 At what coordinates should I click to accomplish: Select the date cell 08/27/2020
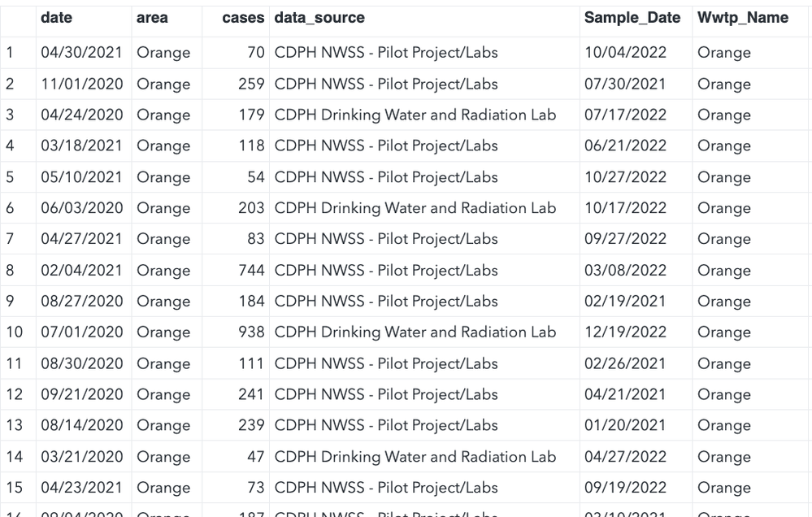click(x=81, y=301)
